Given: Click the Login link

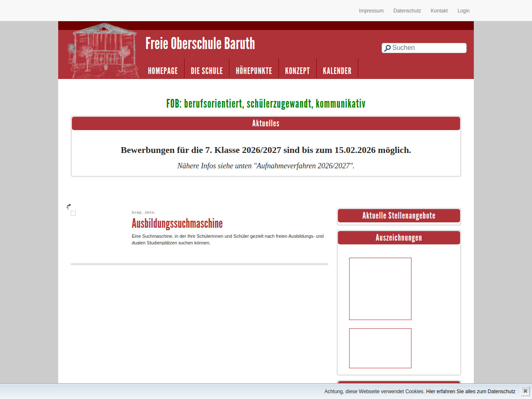Looking at the screenshot, I should tap(463, 11).
